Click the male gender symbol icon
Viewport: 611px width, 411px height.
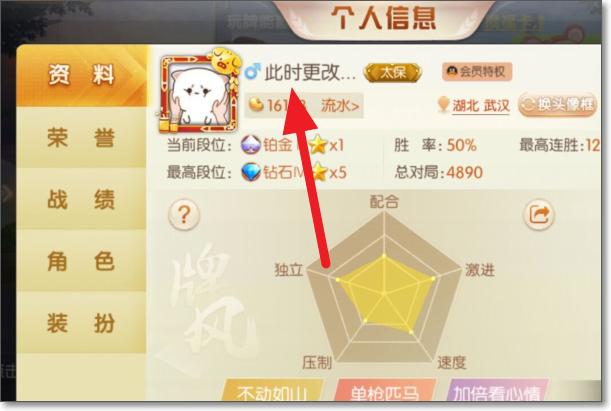click(252, 72)
